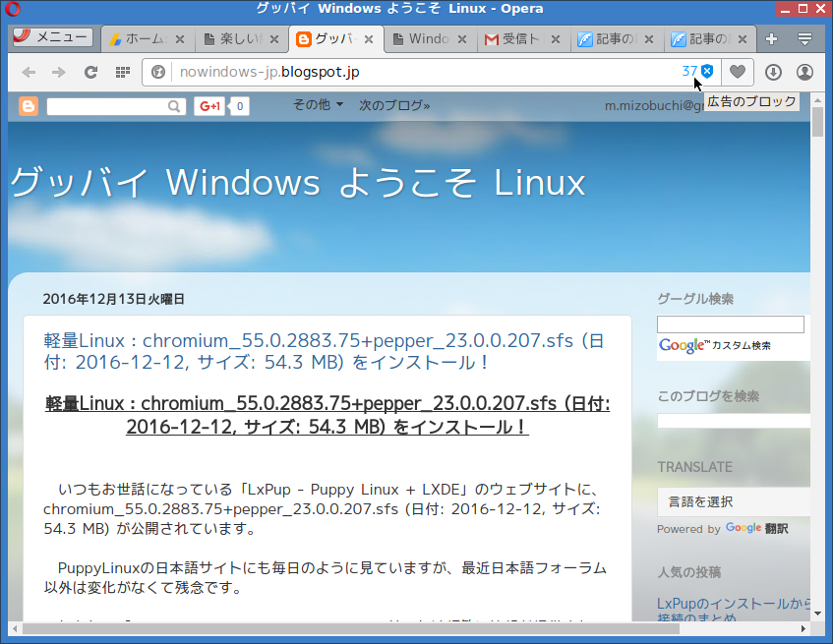Go back with the back arrow
The width and height of the screenshot is (833, 644).
tap(29, 72)
